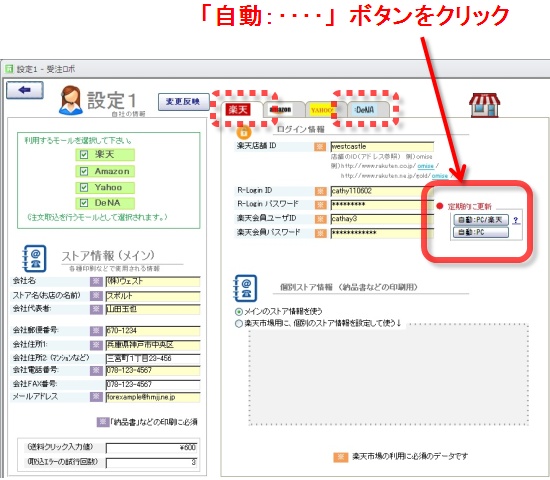
Task: Select メインのストア情報を使う radio button
Action: click(239, 312)
